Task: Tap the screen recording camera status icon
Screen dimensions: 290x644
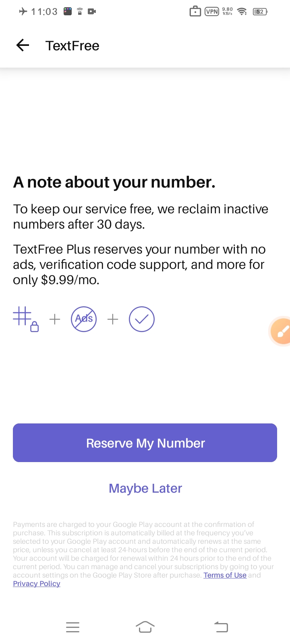Action: click(x=92, y=12)
